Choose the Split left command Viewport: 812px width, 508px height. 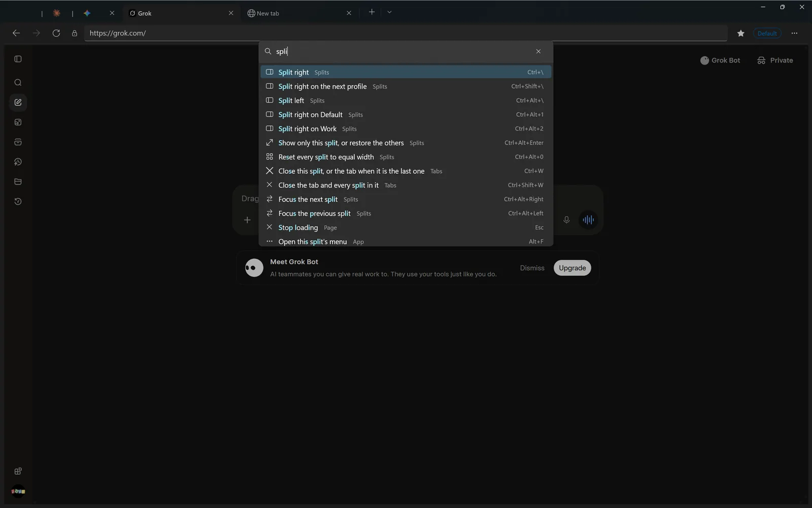(x=405, y=101)
